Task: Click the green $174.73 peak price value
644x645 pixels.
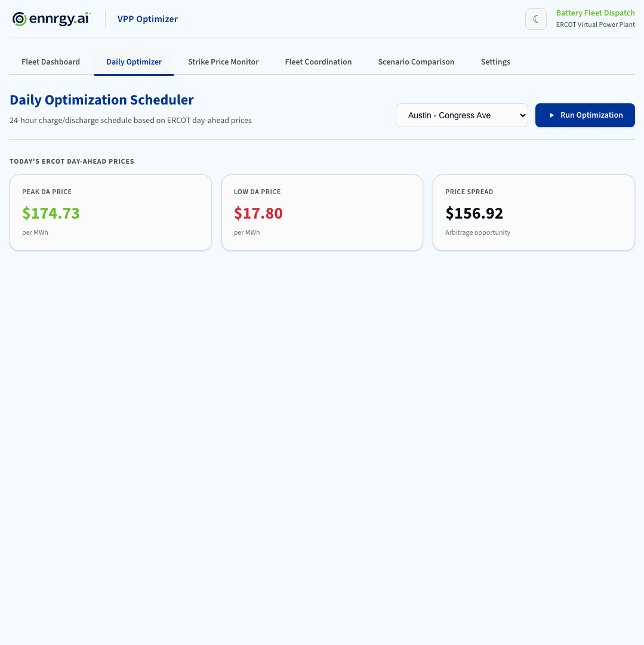Action: [51, 213]
